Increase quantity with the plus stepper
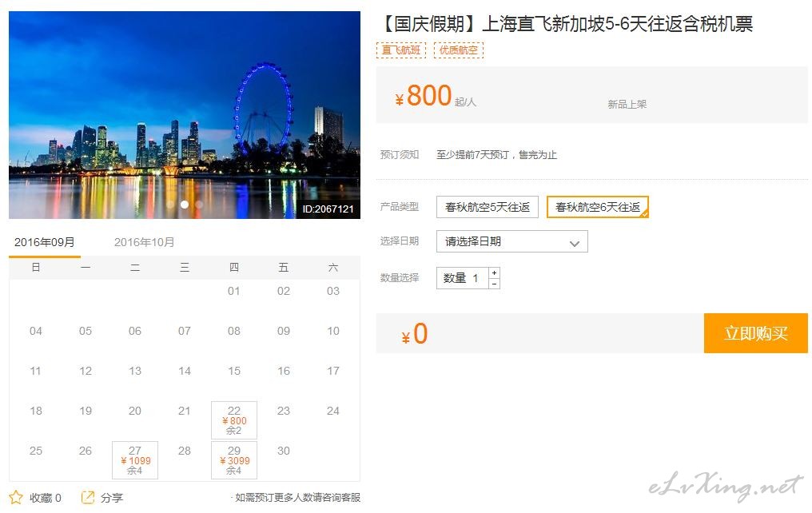Viewport: 812px width, 513px height. 495,272
